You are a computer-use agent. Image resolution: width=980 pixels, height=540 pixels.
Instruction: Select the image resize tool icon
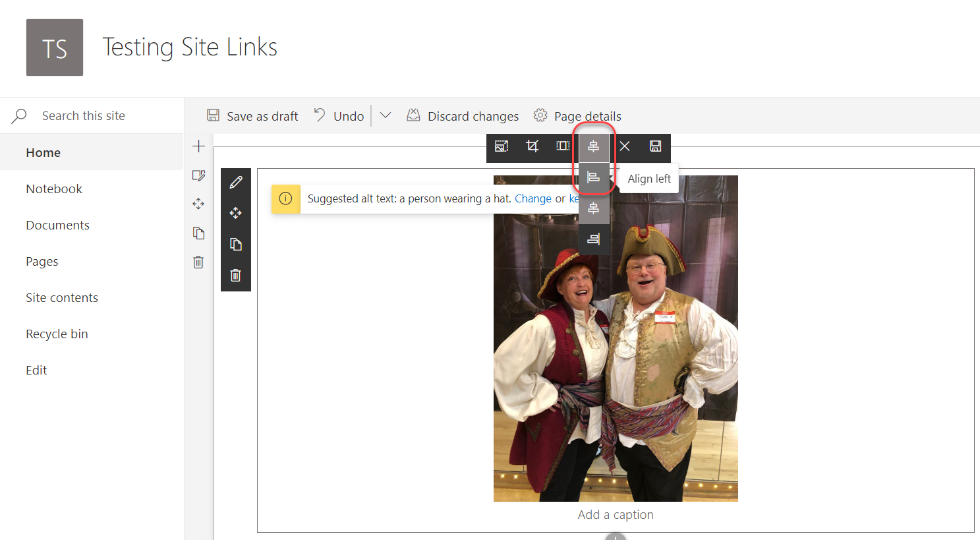click(x=501, y=146)
